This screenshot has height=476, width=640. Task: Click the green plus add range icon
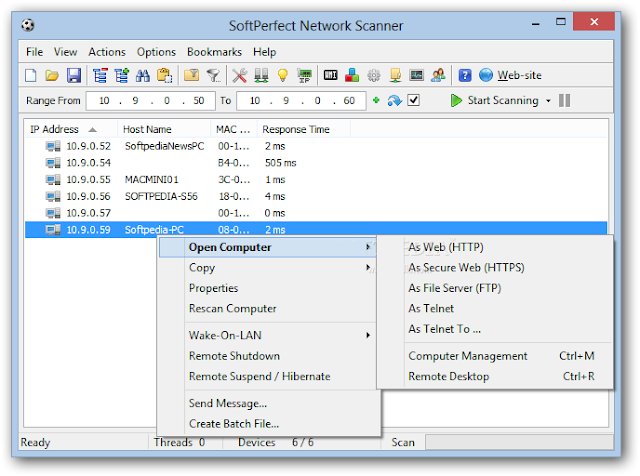coord(376,100)
